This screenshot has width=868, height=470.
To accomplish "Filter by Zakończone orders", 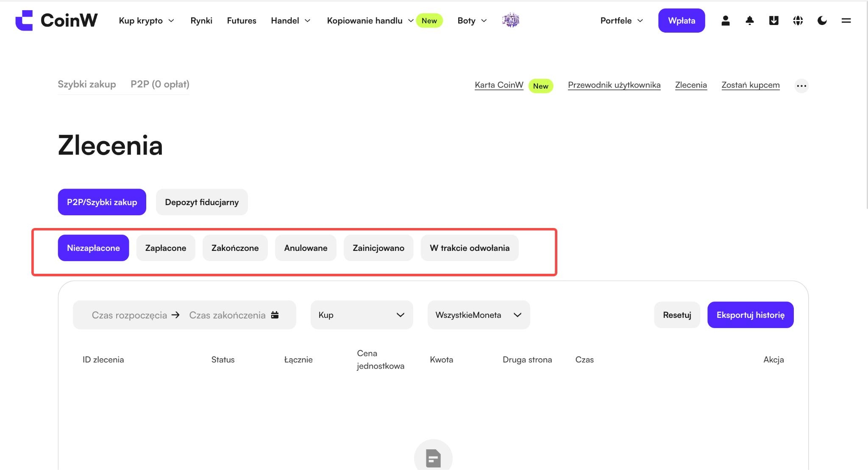I will pos(235,248).
